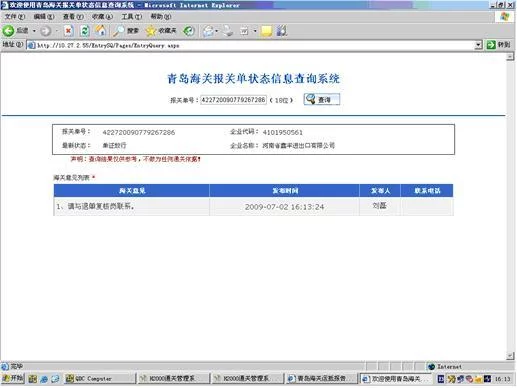Viewport: 517px width, 388px height.
Task: Switch to first H2000通关管理系 taskbar window
Action: pyautogui.click(x=173, y=379)
